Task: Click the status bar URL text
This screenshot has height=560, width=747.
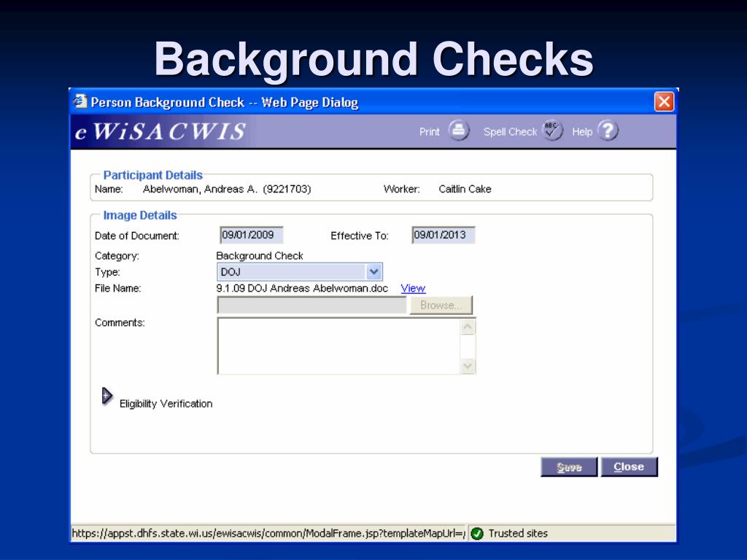Action: click(x=267, y=533)
